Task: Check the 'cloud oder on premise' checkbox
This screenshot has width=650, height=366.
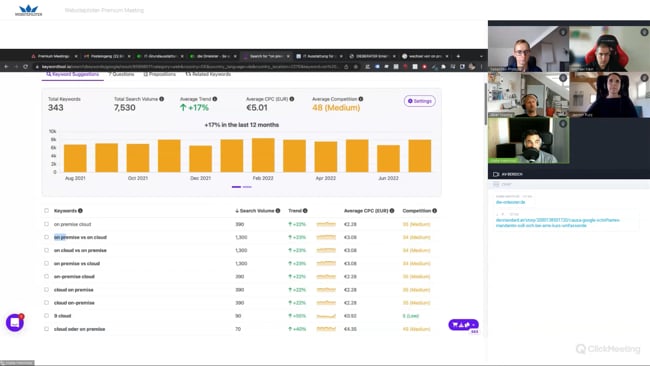Action: coord(46,329)
